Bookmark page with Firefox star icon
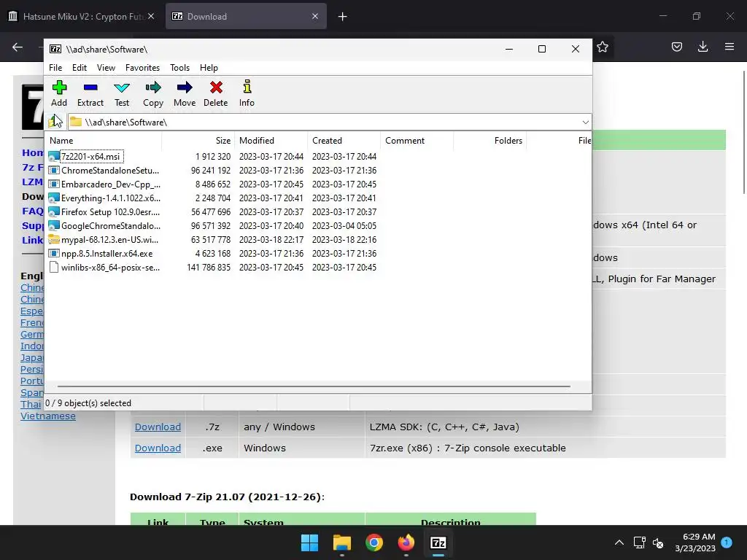This screenshot has height=560, width=747. pyautogui.click(x=603, y=47)
